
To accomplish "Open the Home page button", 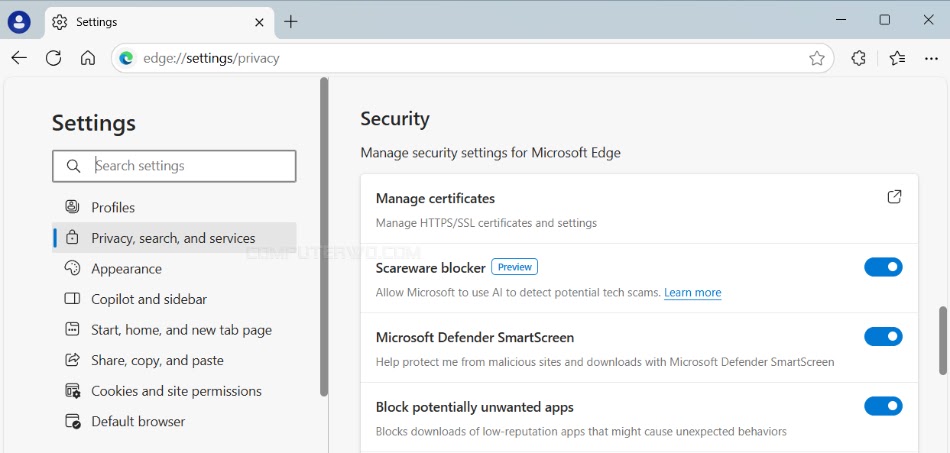I will 88,58.
